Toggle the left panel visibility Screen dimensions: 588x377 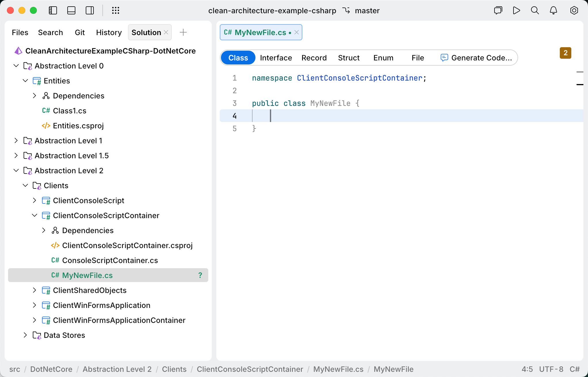pos(53,10)
